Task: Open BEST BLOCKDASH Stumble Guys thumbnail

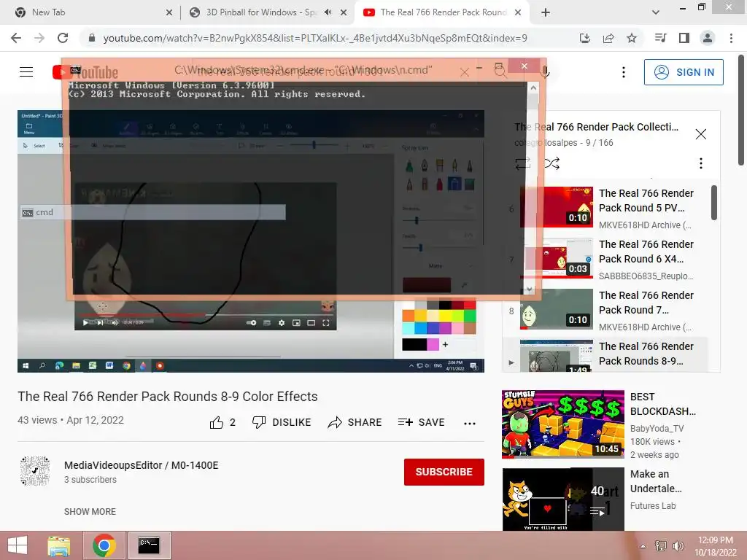Action: click(x=563, y=424)
